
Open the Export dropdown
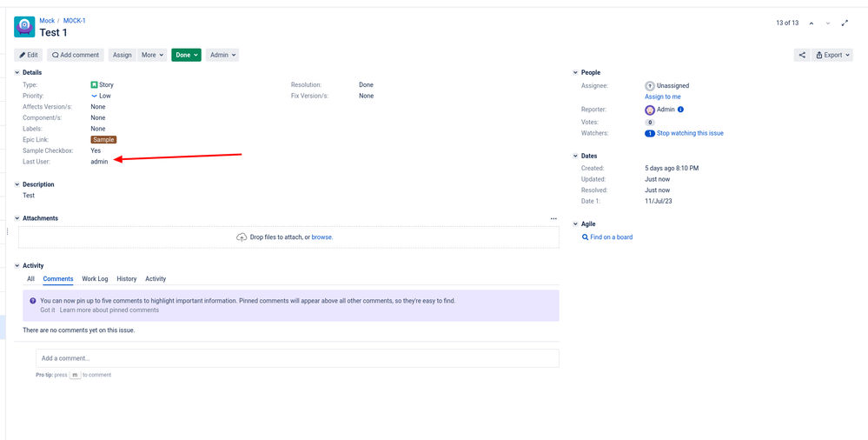tap(832, 55)
